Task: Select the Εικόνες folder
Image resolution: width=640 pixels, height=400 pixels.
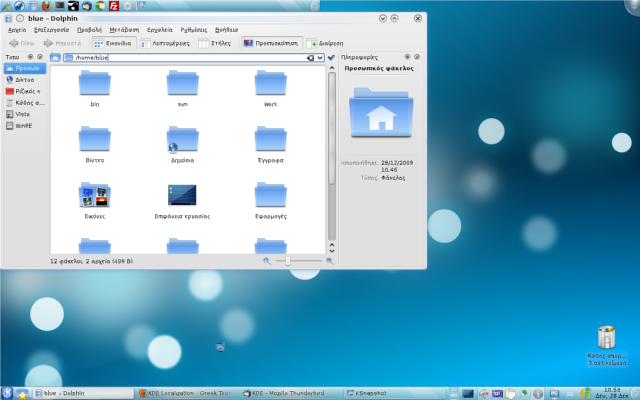Action: coord(95,200)
